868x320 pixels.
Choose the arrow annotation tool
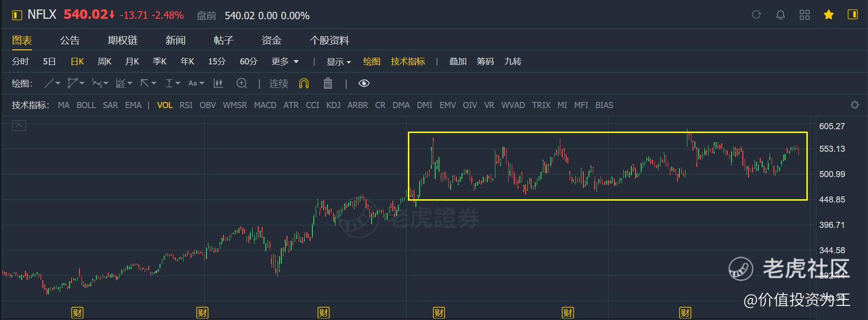click(x=148, y=84)
